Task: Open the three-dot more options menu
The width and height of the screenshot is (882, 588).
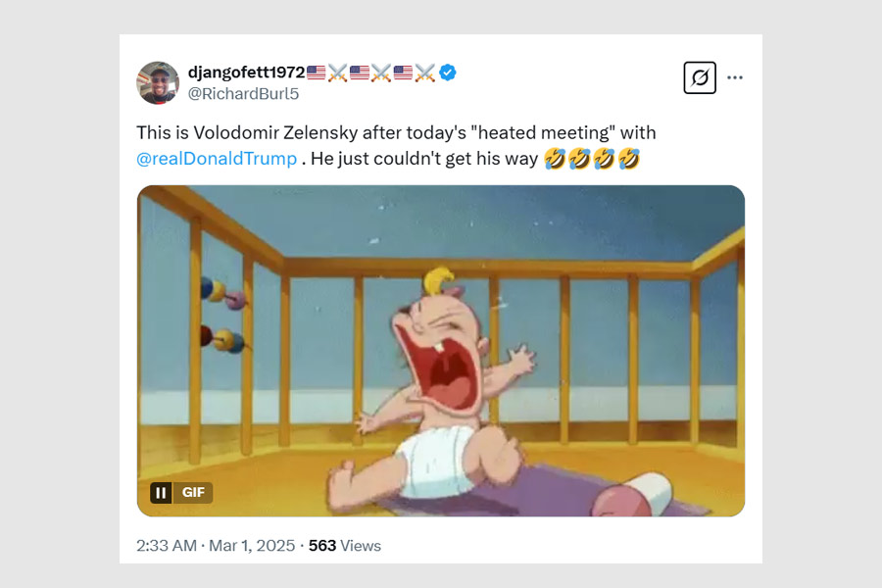Action: (x=735, y=77)
